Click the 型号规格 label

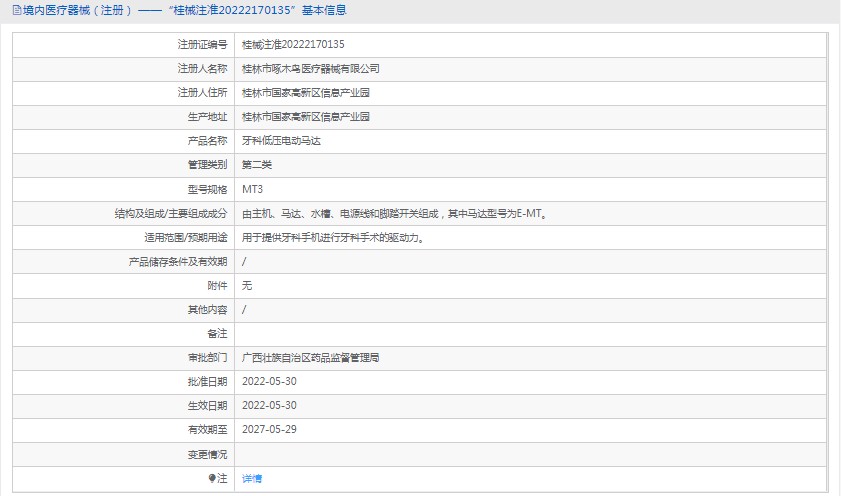point(208,189)
